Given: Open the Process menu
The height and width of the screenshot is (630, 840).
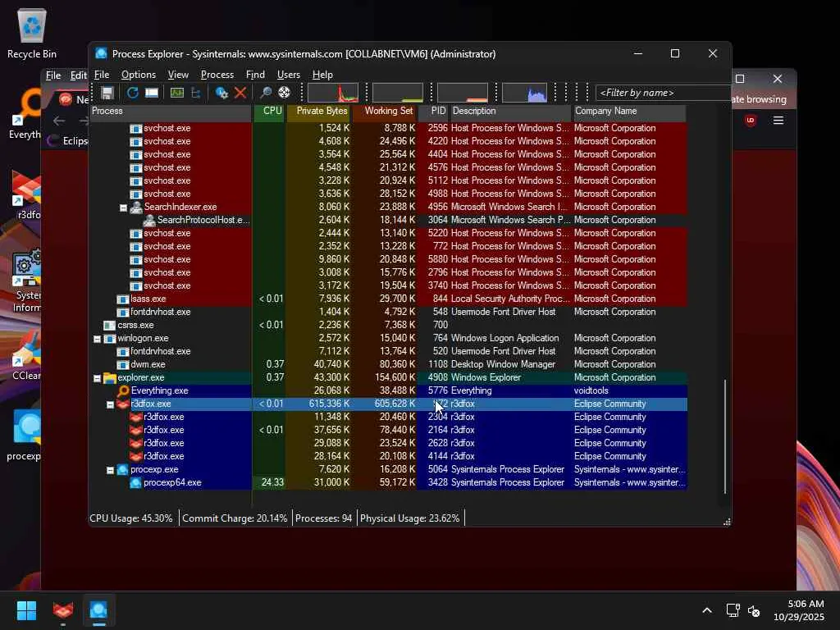Looking at the screenshot, I should pos(217,75).
